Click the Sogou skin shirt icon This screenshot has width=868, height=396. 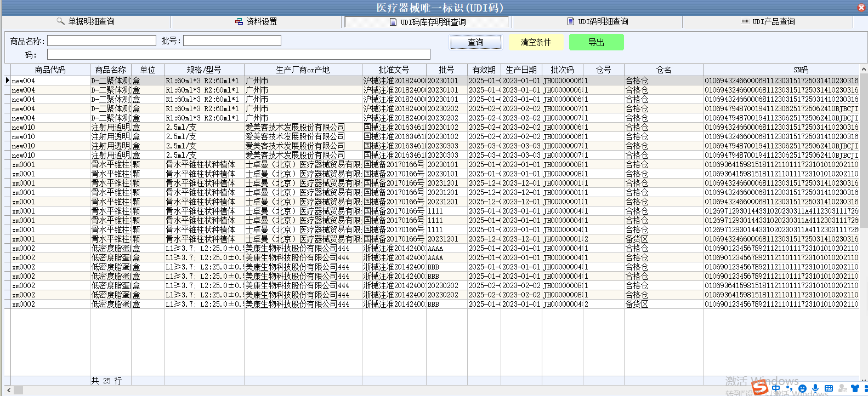click(855, 388)
